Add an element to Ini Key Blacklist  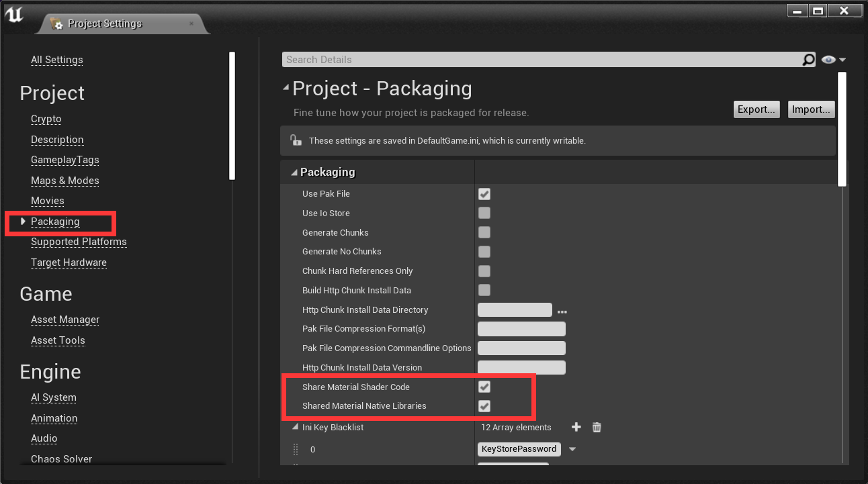coord(576,427)
